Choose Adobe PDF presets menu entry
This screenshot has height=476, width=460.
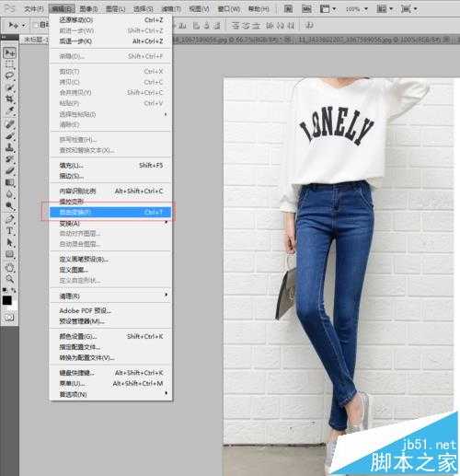tap(110, 310)
